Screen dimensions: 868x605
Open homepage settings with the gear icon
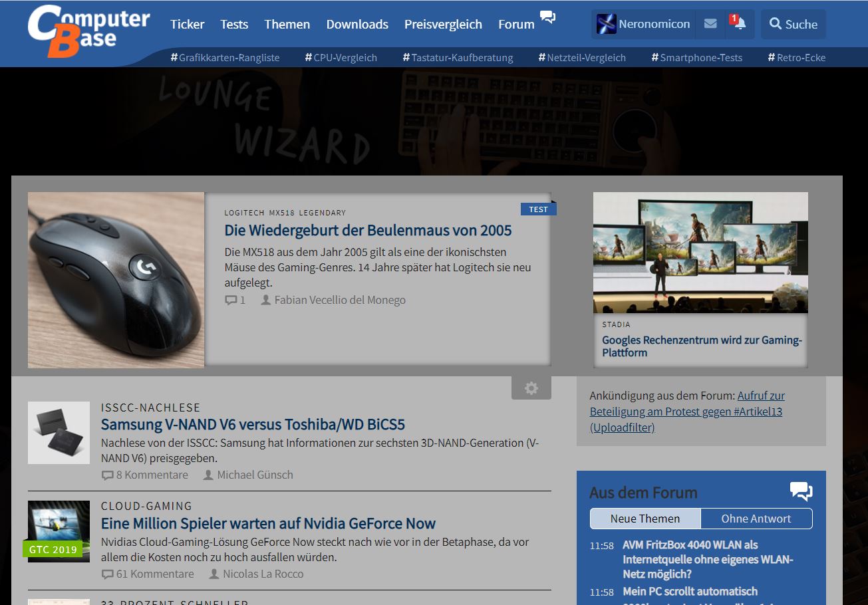click(x=531, y=388)
